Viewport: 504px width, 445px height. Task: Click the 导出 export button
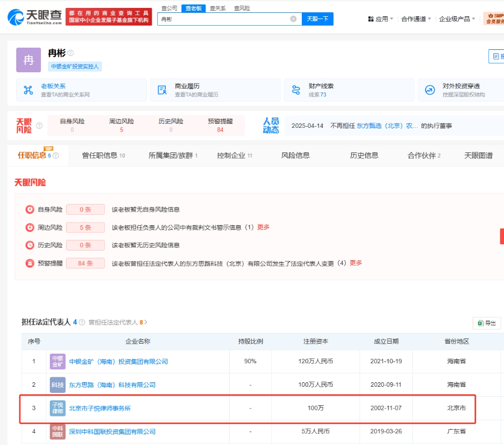487,323
